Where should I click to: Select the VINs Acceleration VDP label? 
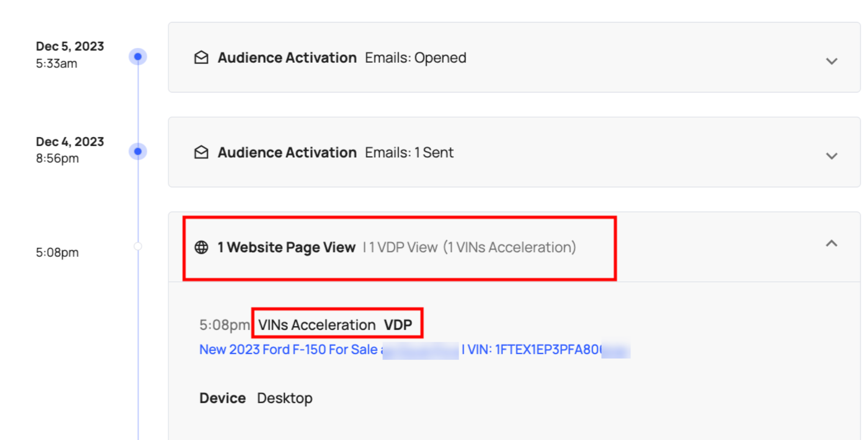coord(335,325)
